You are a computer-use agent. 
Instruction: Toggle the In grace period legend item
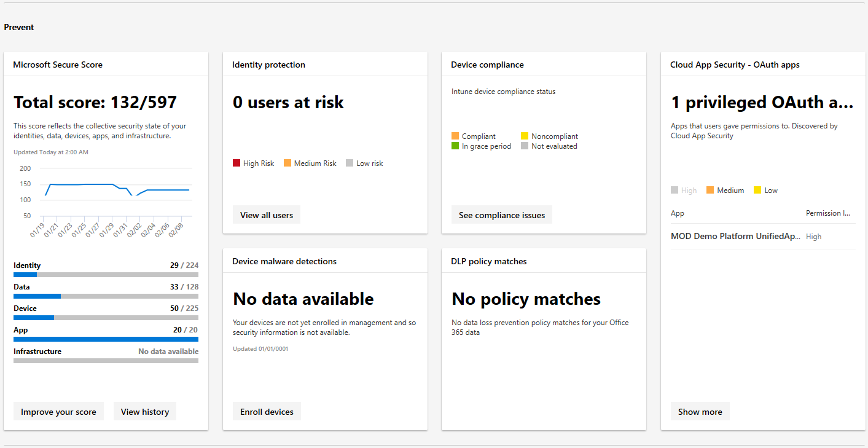(482, 146)
